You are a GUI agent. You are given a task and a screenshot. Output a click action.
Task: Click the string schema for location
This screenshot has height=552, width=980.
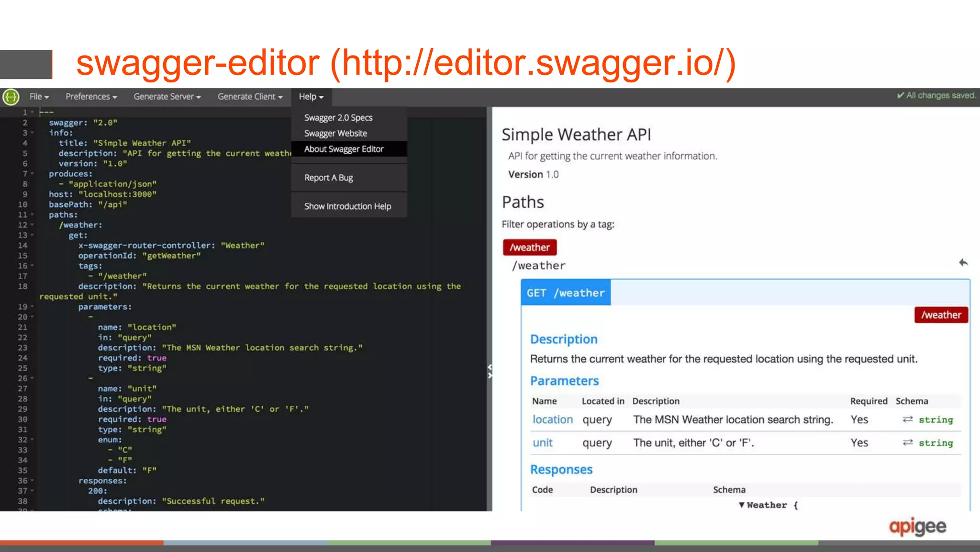tap(935, 420)
